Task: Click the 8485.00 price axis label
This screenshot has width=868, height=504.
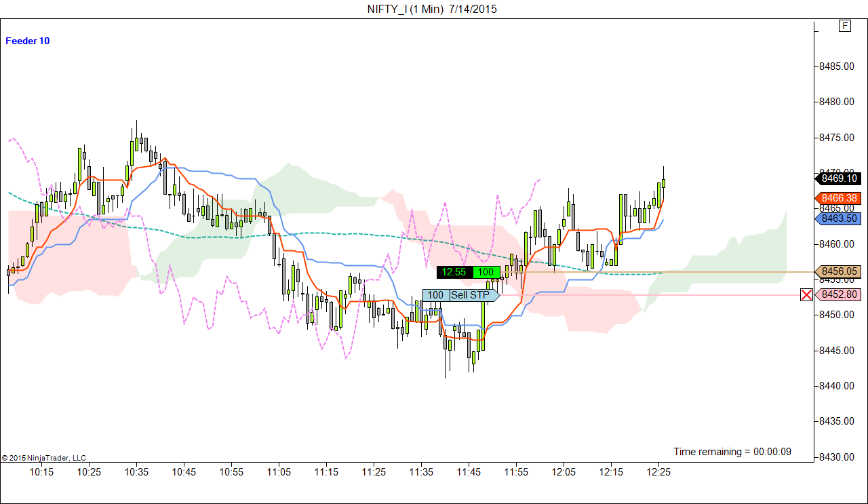Action: click(836, 66)
